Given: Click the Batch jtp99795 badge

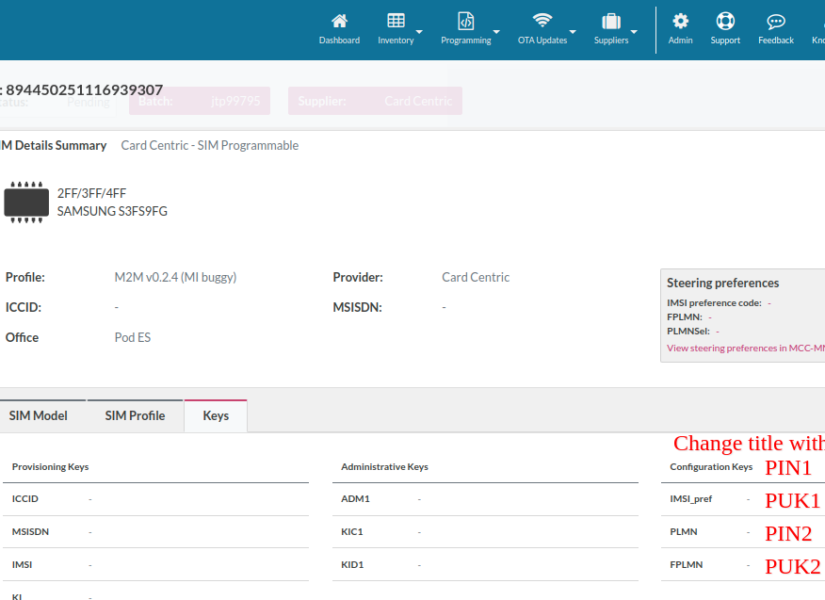Looking at the screenshot, I should point(199,101).
